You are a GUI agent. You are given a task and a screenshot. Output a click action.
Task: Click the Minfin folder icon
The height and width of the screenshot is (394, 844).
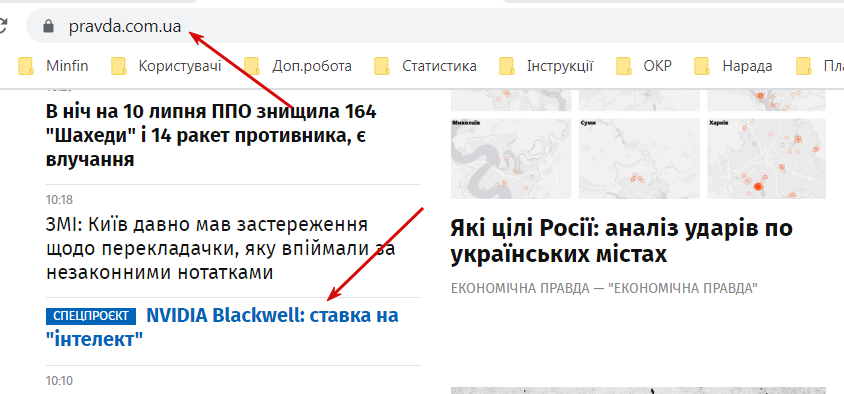point(26,66)
